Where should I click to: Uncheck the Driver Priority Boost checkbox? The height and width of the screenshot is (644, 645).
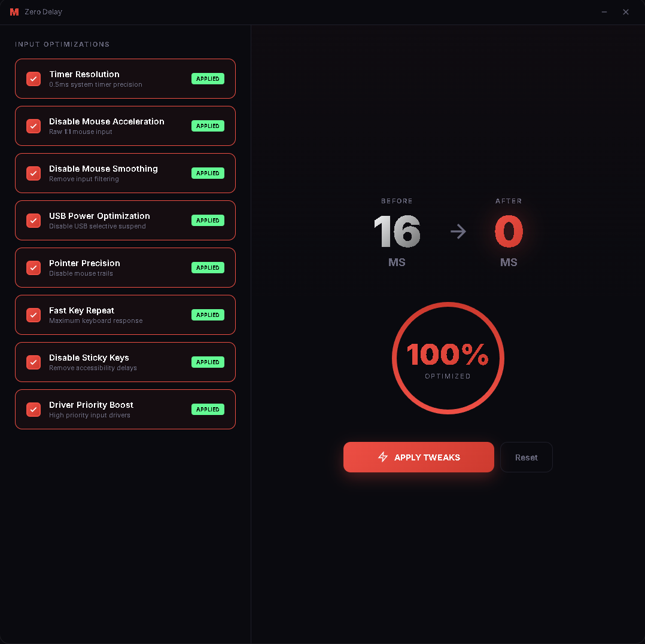pyautogui.click(x=34, y=410)
